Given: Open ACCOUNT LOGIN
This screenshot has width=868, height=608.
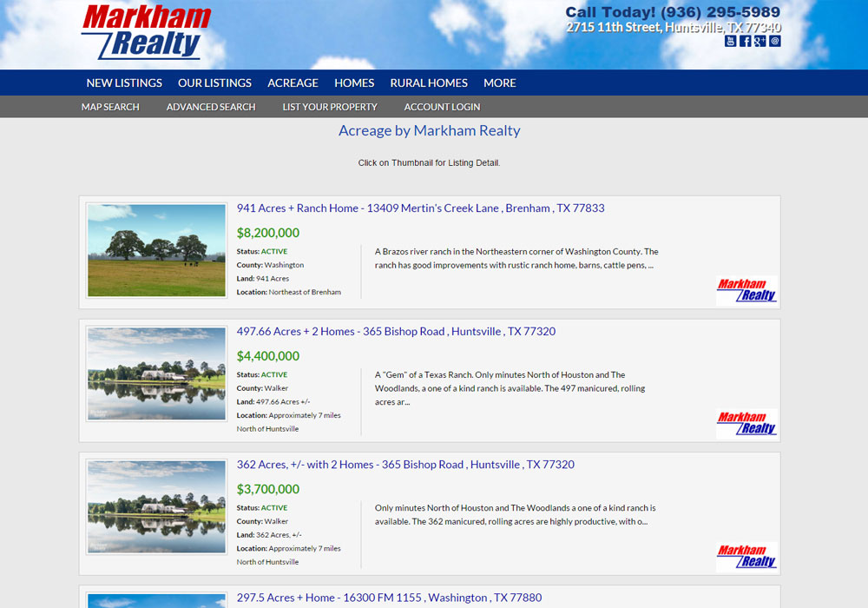Looking at the screenshot, I should 443,107.
